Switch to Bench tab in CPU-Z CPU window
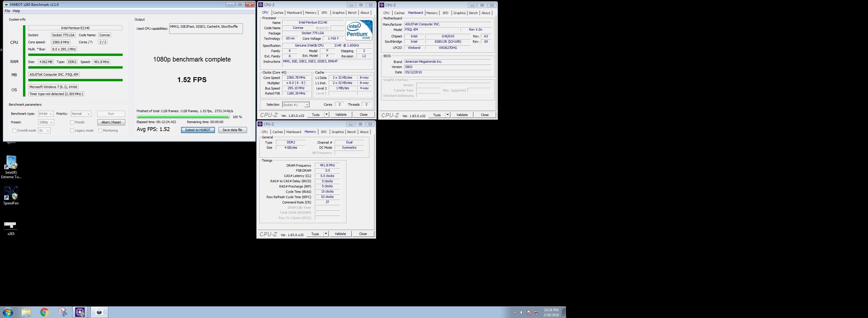The width and height of the screenshot is (868, 318). pyautogui.click(x=352, y=12)
